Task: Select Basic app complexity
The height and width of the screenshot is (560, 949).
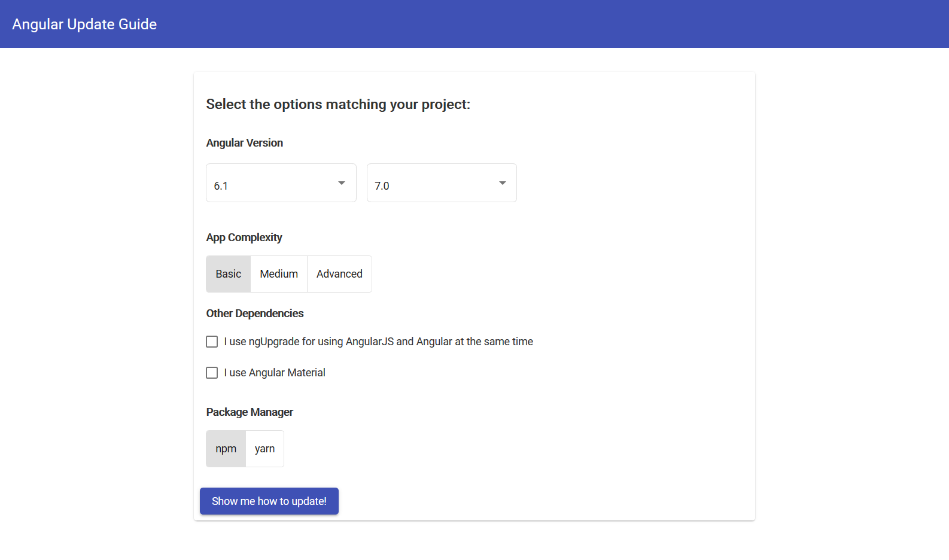Action: [x=229, y=274]
